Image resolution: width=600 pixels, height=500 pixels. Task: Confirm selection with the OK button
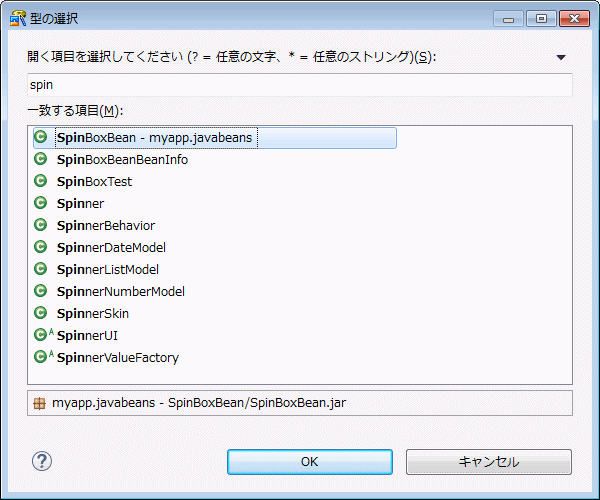pos(310,462)
